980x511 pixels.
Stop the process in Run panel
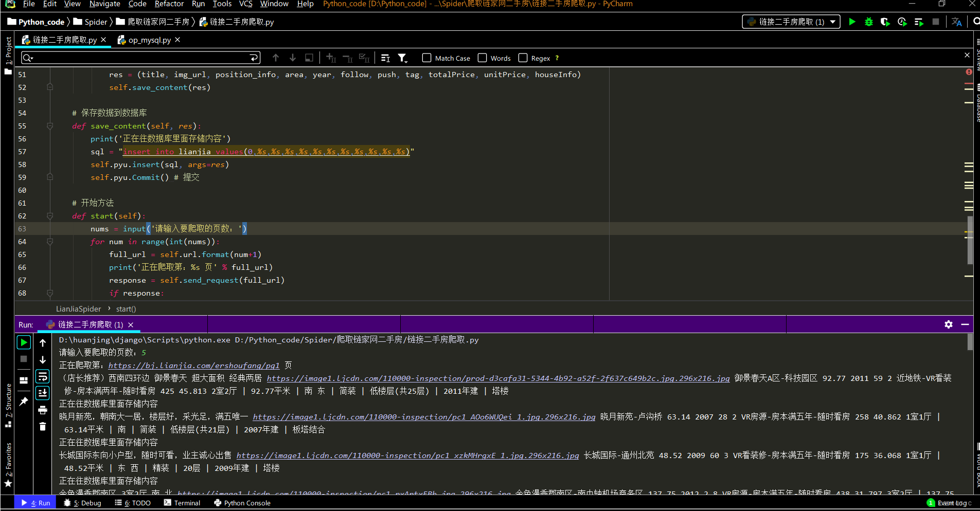point(24,359)
